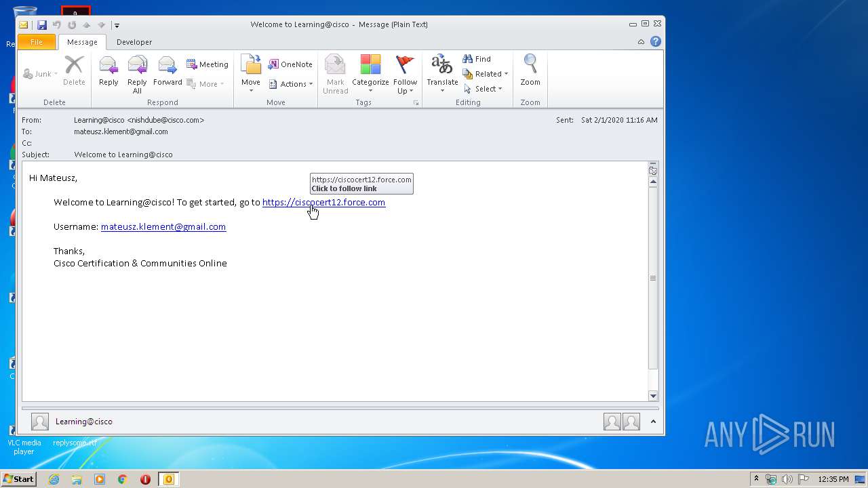The image size is (868, 488).
Task: Send message to OneNote
Action: click(290, 64)
